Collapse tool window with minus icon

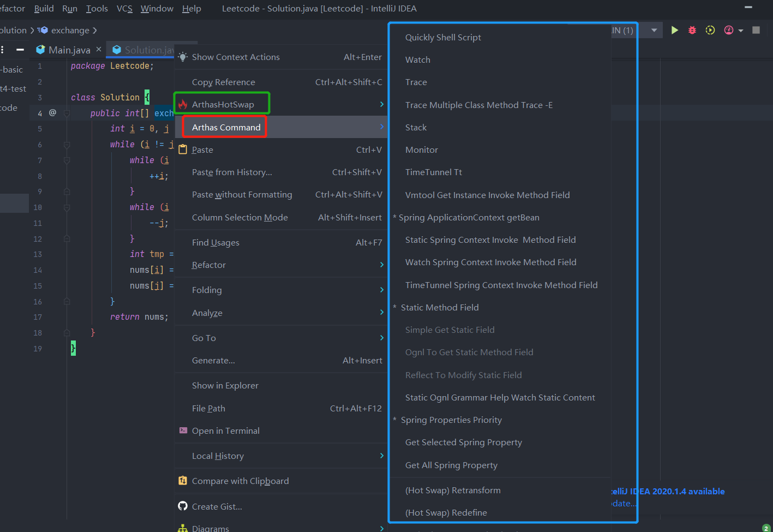pos(20,50)
